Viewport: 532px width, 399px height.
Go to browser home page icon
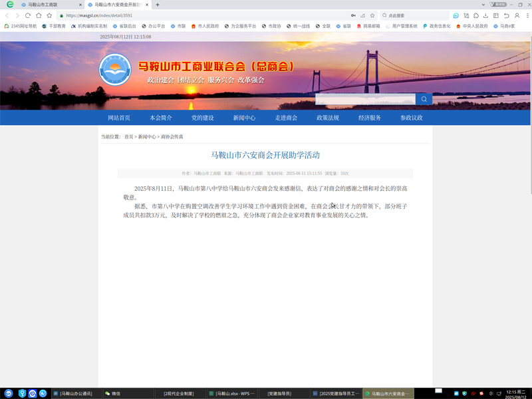(39, 15)
